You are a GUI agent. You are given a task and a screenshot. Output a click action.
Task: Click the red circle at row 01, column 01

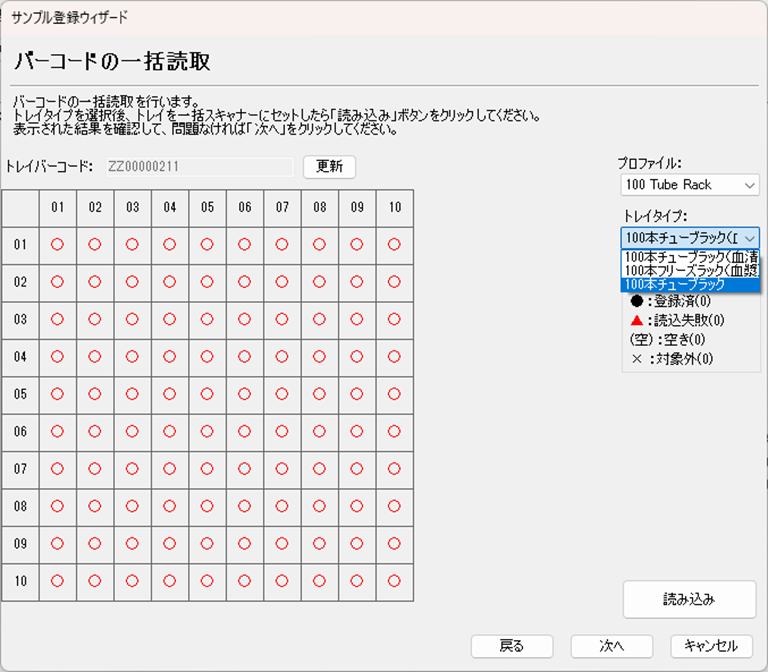57,244
